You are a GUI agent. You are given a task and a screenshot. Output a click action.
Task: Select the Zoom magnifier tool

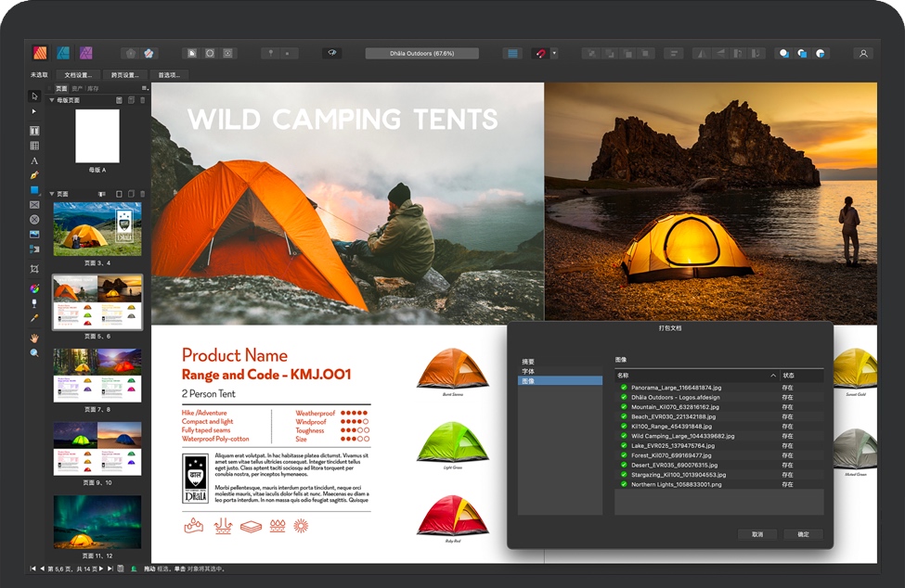tap(34, 353)
